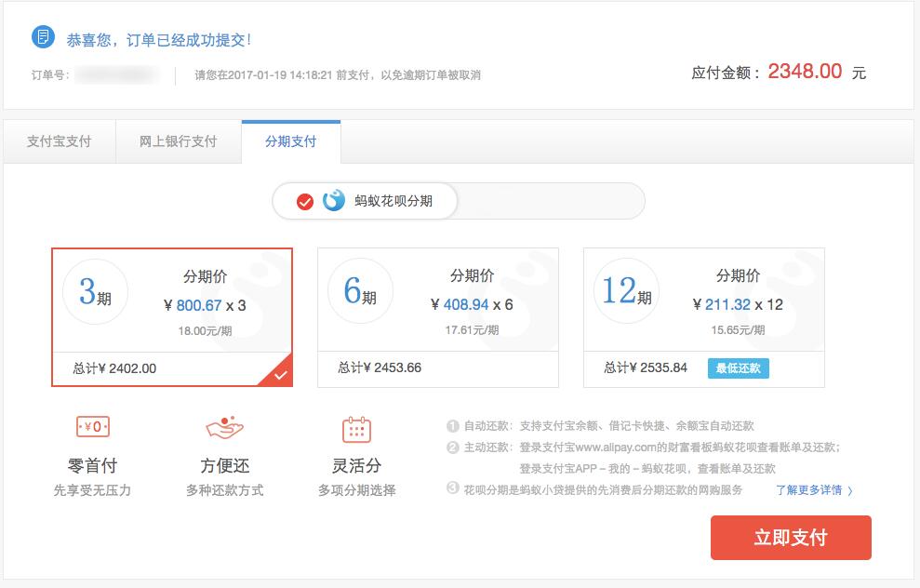This screenshot has height=588, width=920.
Task: Click the ¥ 800.67 x 3 price
Action: tap(205, 306)
